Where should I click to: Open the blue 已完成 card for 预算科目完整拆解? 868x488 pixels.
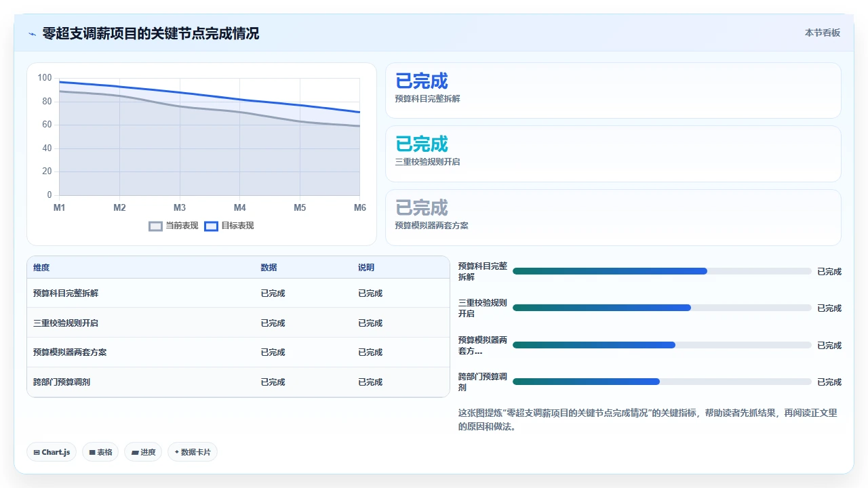point(613,91)
